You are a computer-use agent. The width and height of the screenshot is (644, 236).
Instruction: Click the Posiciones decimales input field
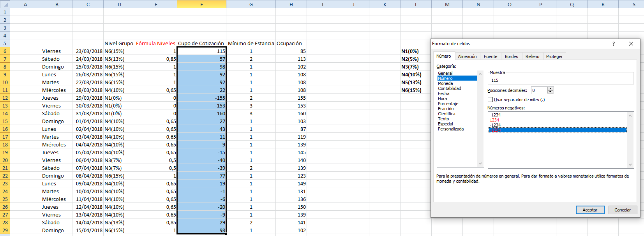[x=539, y=90]
